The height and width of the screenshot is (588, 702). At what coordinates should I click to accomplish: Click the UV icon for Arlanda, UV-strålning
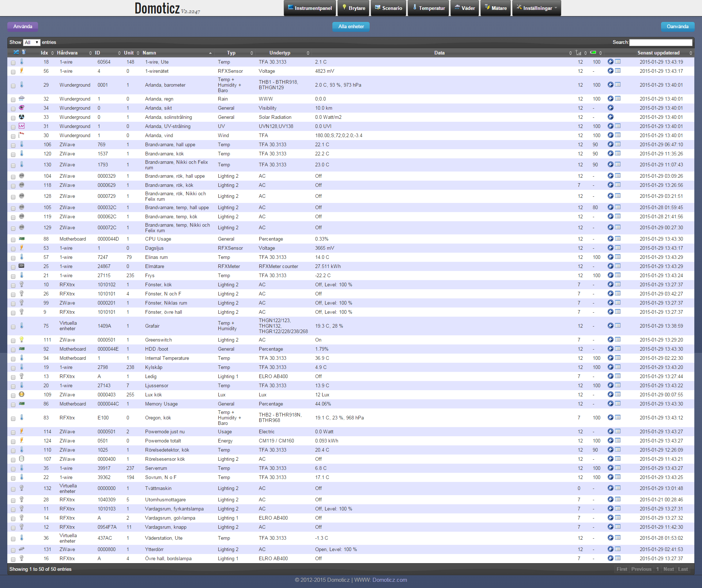click(x=22, y=126)
